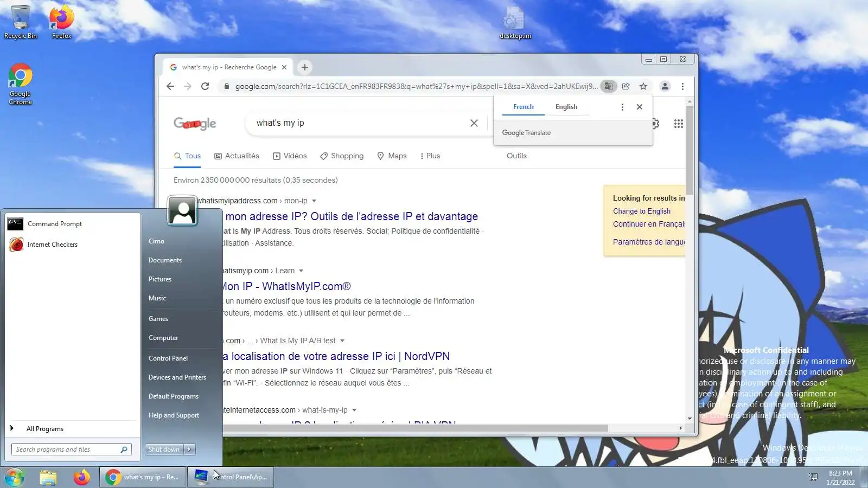Open Shut down options arrow
This screenshot has width=868, height=488.
tap(189, 450)
